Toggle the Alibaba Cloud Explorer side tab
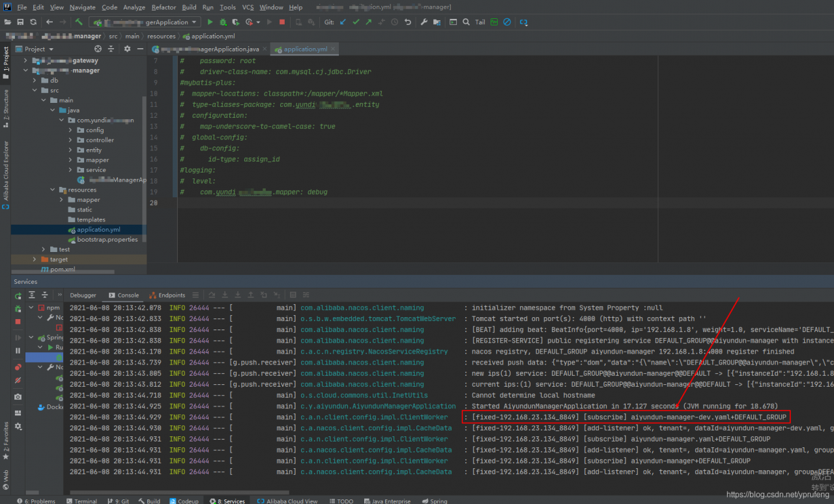 (6, 175)
